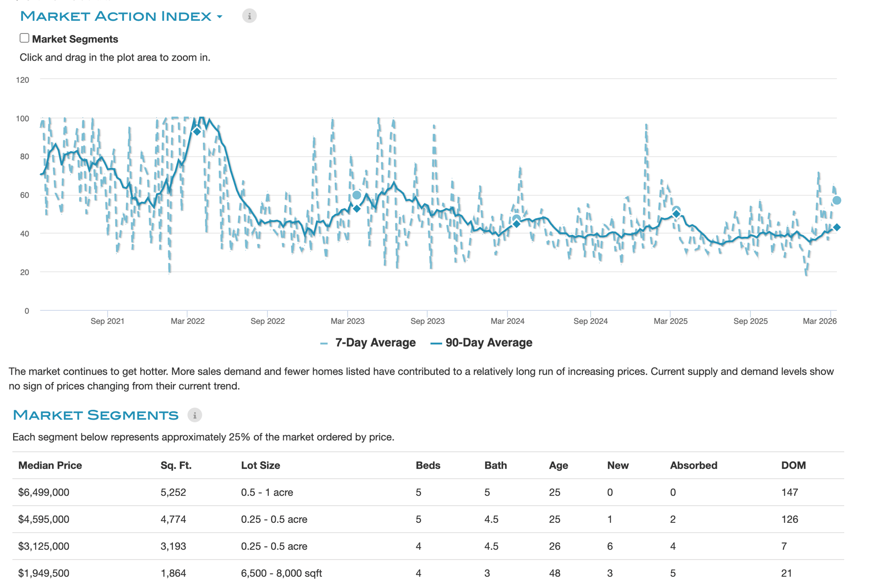Click info icon beside Market Segments heading

point(195,415)
